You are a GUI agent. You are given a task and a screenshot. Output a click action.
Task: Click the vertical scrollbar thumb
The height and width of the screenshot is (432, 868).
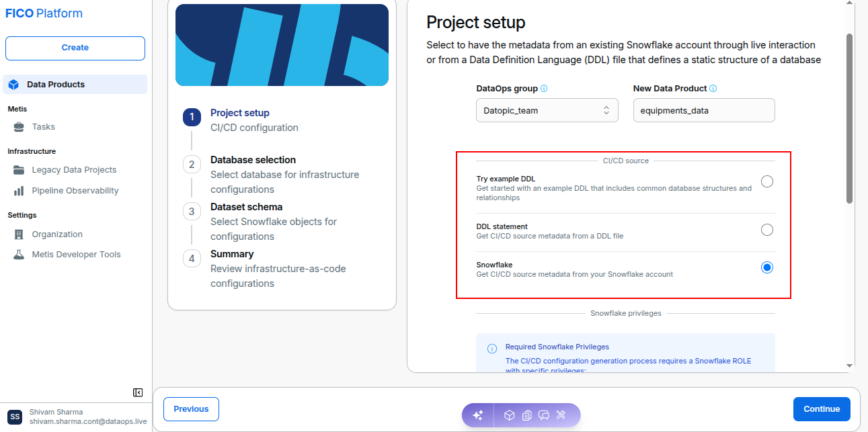(x=849, y=118)
